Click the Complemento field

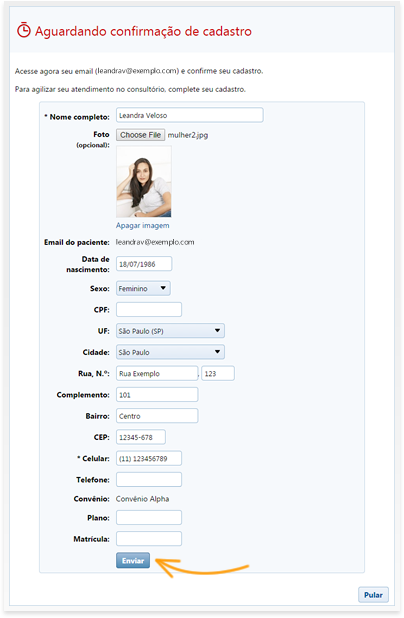(x=157, y=395)
